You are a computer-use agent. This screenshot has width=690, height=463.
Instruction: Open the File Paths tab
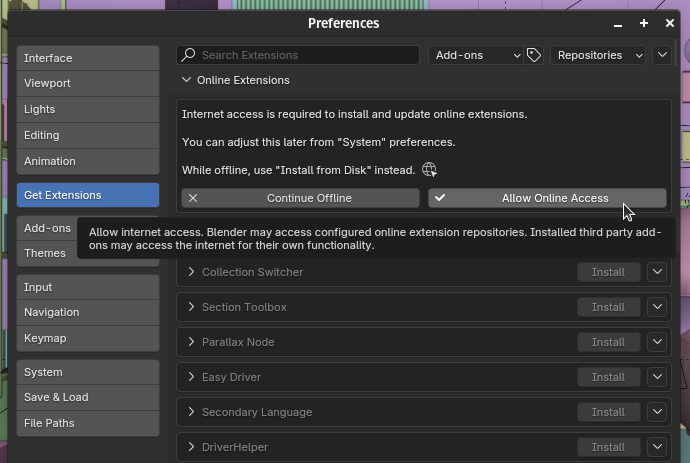click(88, 423)
